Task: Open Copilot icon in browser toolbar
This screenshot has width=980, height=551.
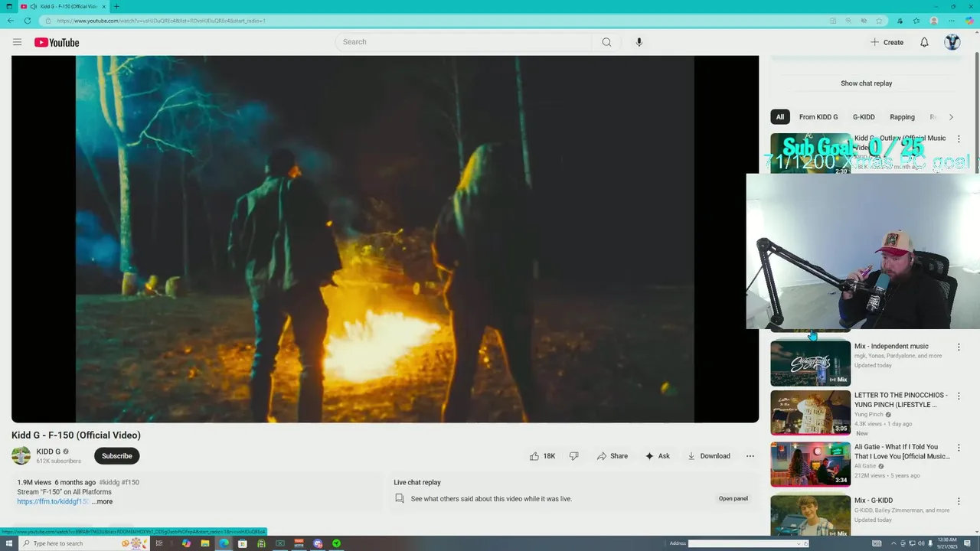Action: pyautogui.click(x=969, y=21)
